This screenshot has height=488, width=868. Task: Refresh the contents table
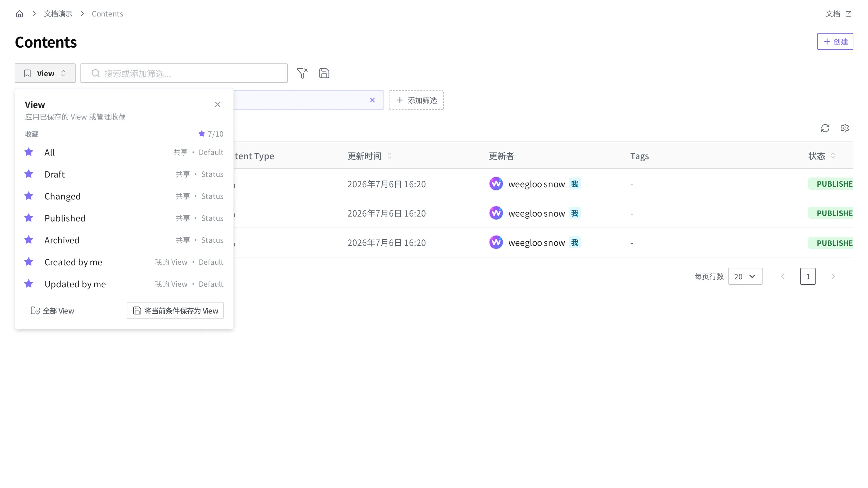[825, 128]
